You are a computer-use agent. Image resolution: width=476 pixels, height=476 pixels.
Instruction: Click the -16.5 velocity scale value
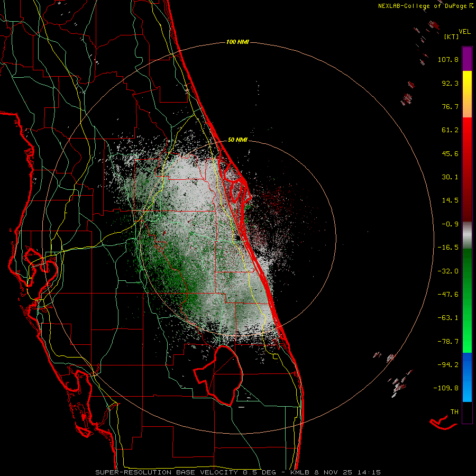point(448,248)
